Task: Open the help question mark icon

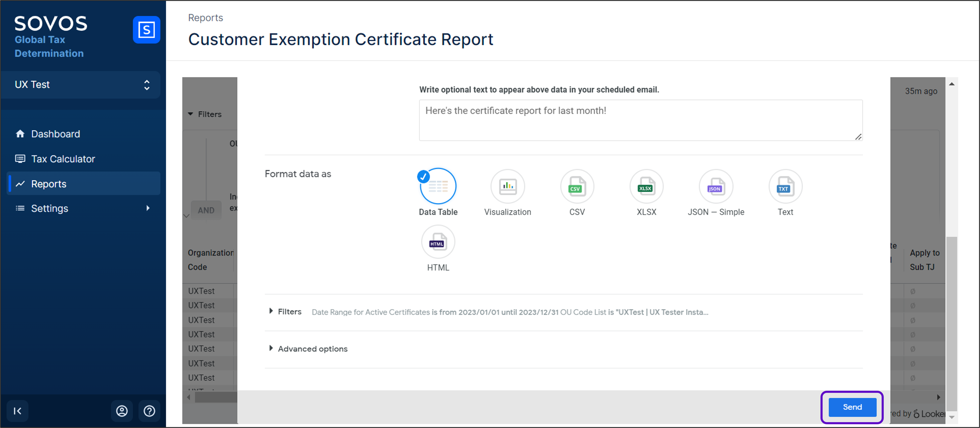Action: [x=149, y=411]
